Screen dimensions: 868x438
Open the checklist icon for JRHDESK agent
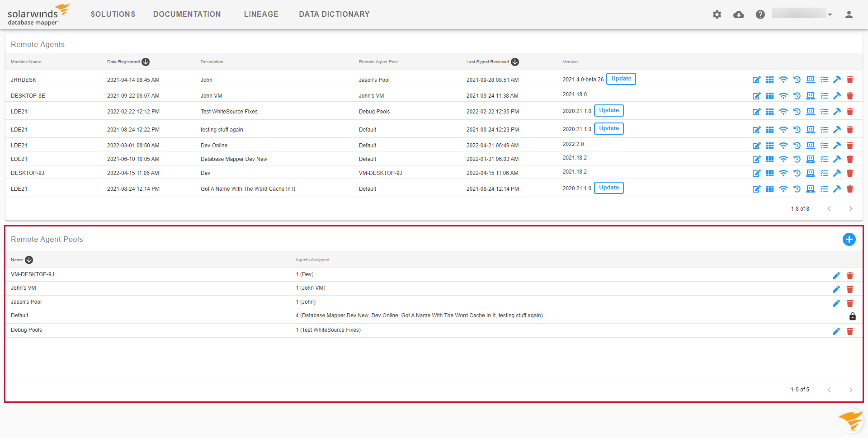824,80
